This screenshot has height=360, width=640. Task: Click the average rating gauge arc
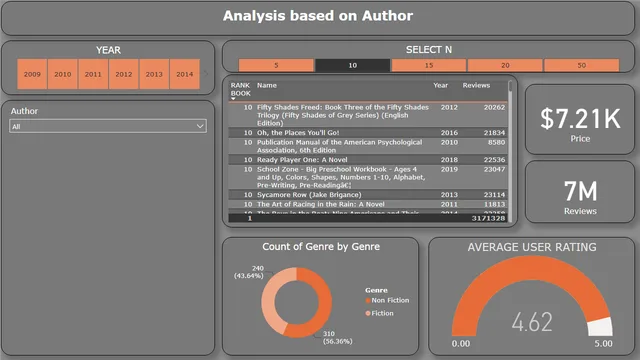coord(531,269)
